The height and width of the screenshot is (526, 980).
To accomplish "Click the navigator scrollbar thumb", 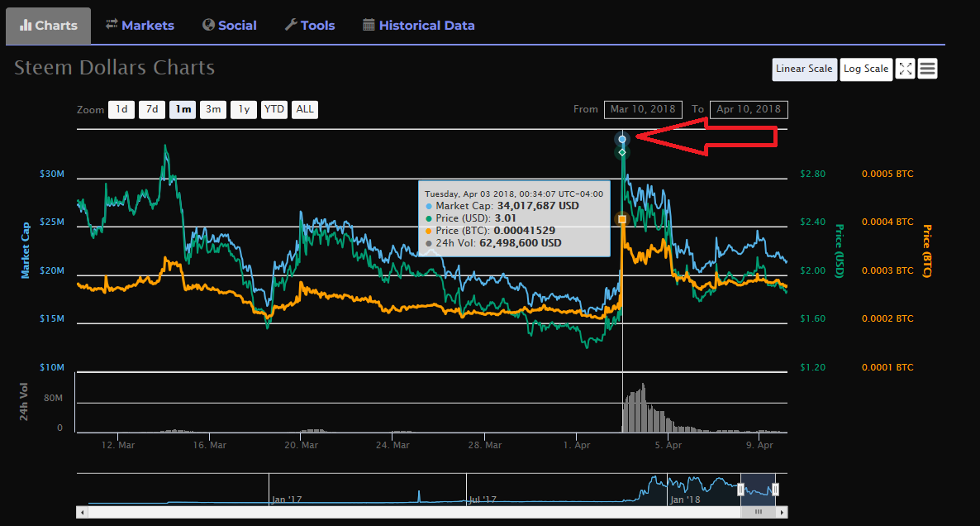I will pyautogui.click(x=758, y=512).
